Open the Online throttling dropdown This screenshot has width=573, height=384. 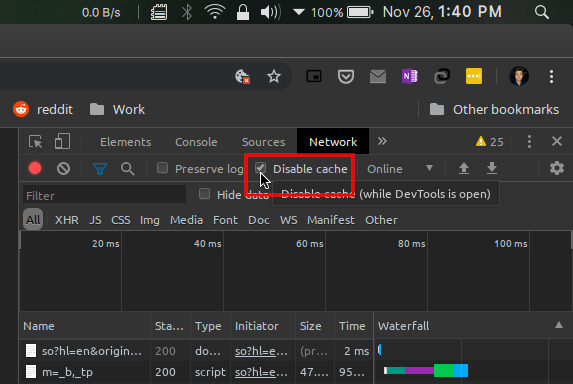point(400,169)
